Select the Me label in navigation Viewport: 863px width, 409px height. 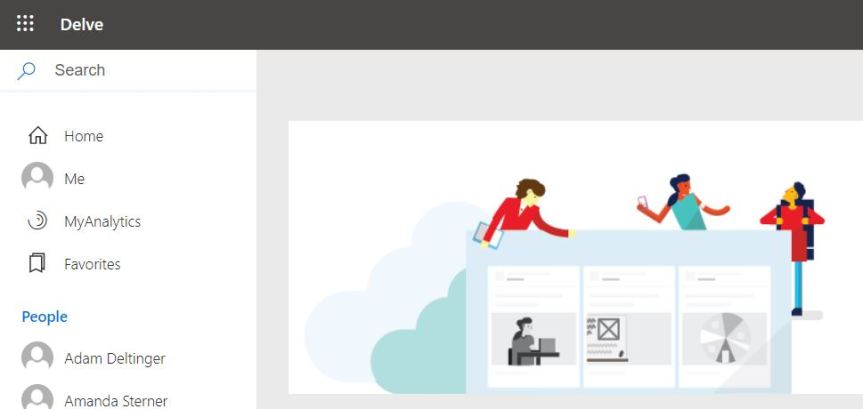[75, 179]
